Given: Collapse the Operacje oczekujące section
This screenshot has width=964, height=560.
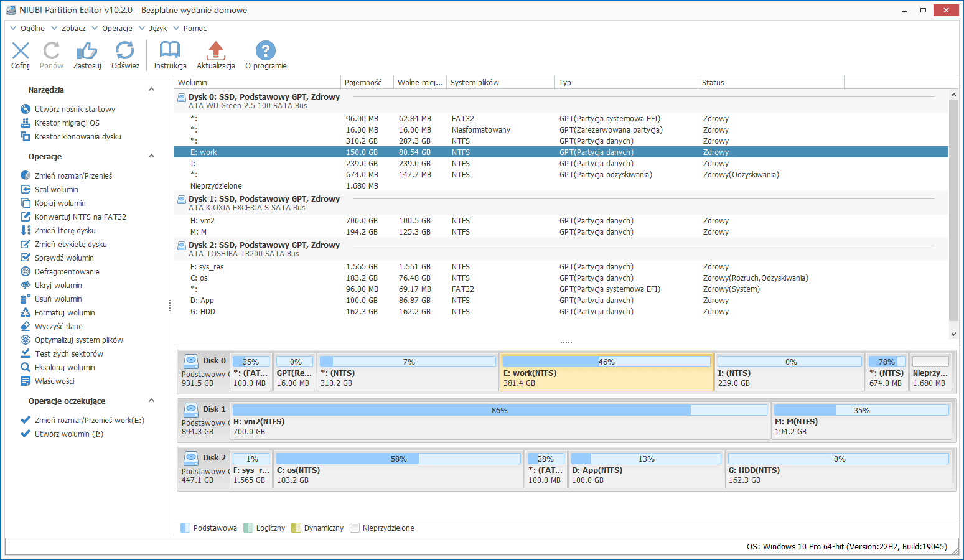Looking at the screenshot, I should click(151, 401).
